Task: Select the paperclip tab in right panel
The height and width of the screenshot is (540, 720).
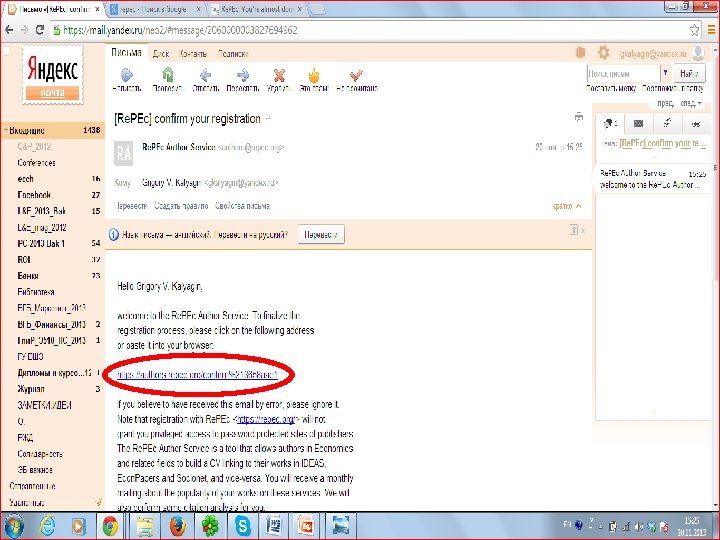Action: pyautogui.click(x=667, y=123)
